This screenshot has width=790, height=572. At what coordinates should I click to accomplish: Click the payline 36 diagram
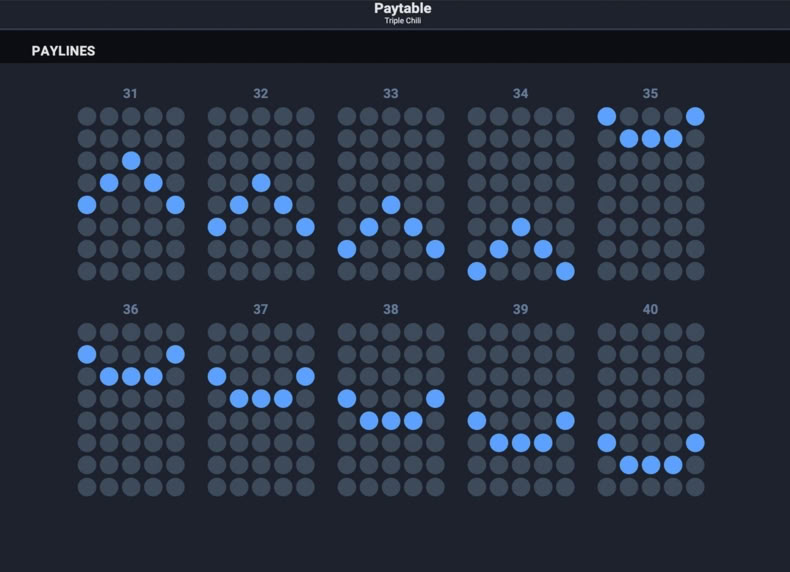coord(131,410)
